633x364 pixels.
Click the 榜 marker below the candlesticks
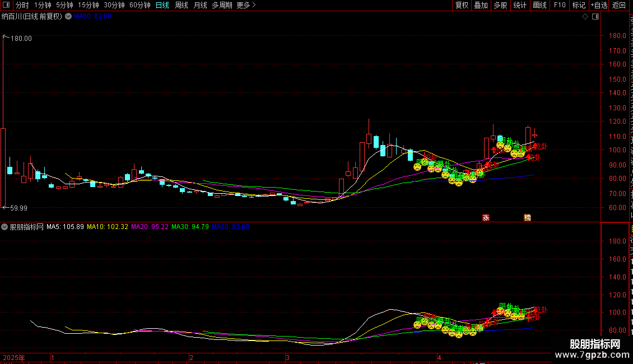[x=527, y=217]
